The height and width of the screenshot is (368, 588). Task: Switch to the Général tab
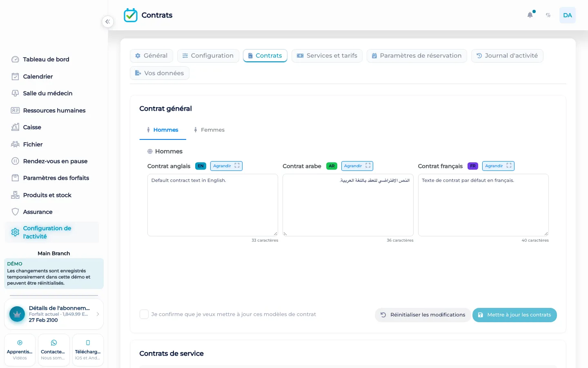[x=151, y=56]
